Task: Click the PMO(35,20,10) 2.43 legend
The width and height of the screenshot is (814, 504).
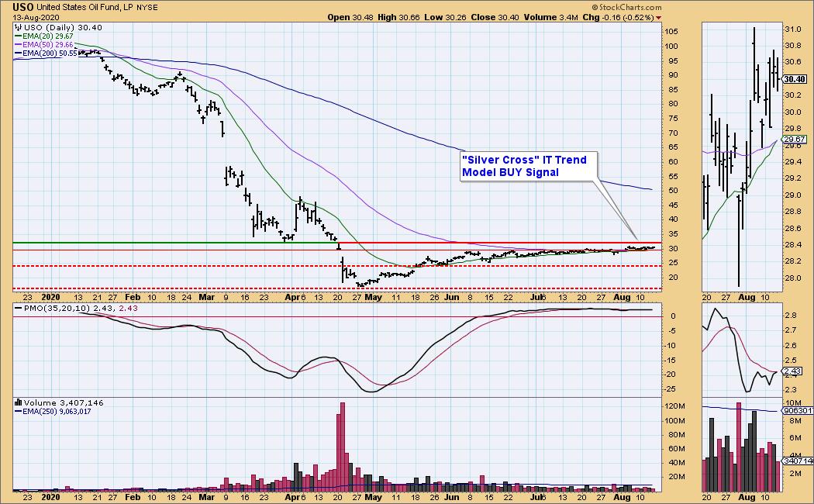Action: (76, 309)
